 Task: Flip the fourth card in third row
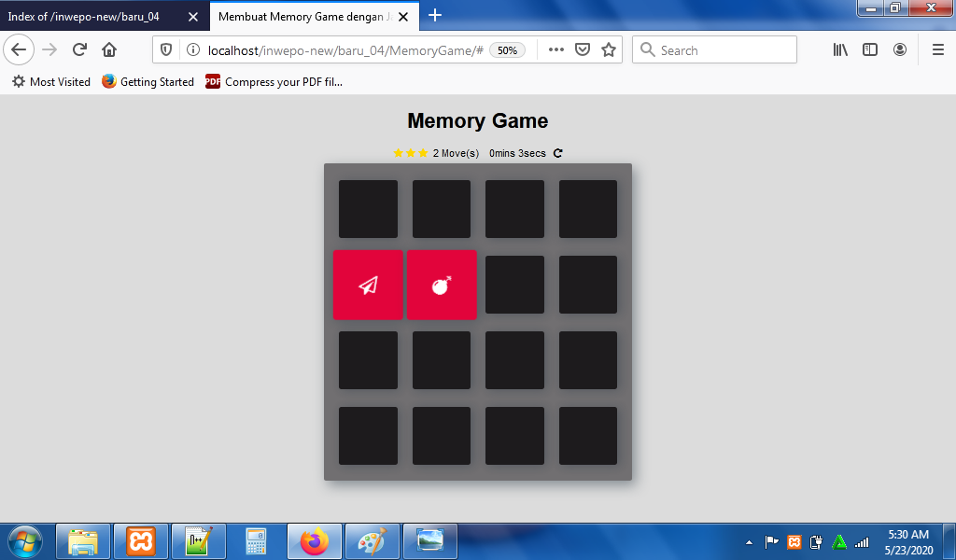tap(588, 360)
